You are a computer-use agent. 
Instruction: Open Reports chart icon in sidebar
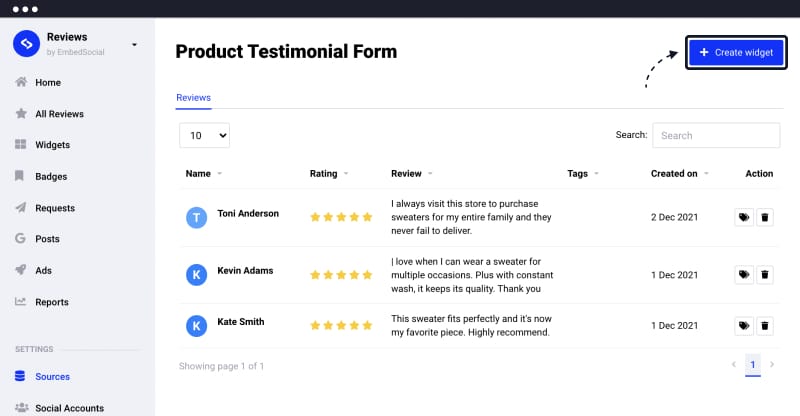click(20, 302)
